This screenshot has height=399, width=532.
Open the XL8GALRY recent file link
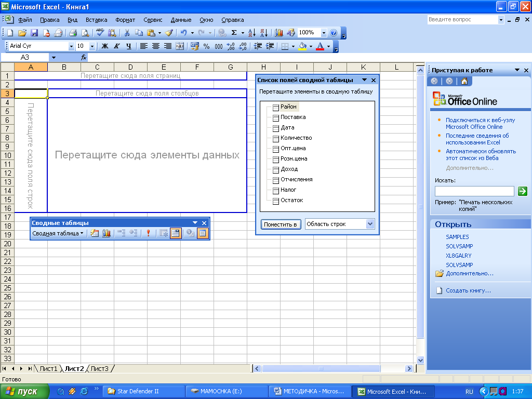[458, 256]
